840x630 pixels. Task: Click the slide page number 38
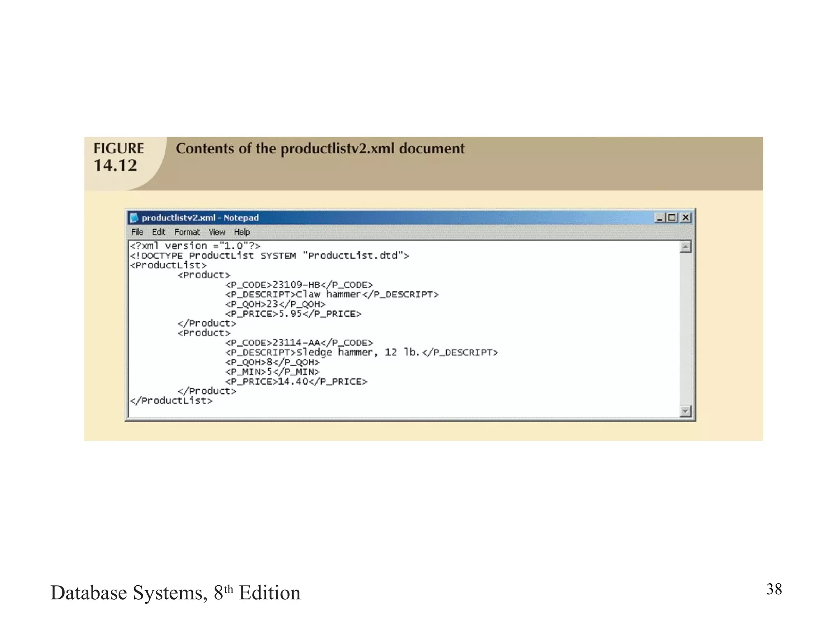click(x=774, y=589)
